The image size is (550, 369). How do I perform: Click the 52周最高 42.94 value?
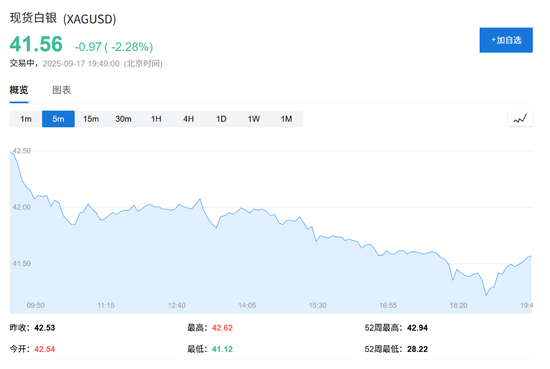[x=417, y=328]
